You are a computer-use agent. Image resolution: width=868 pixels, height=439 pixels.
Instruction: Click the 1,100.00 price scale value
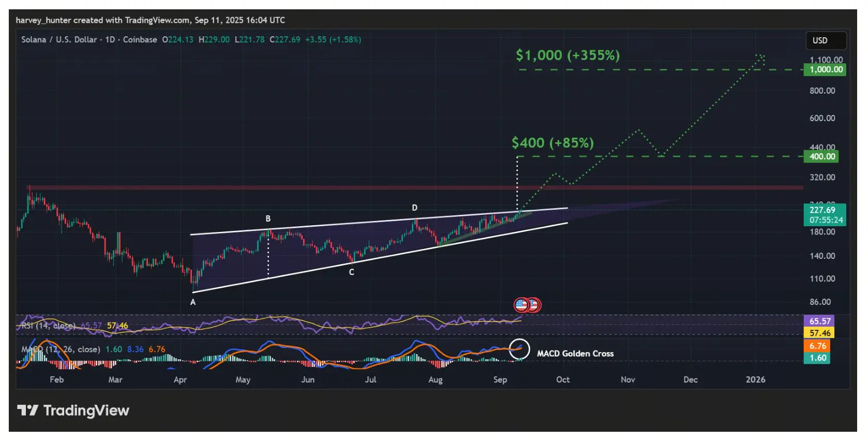[826, 60]
